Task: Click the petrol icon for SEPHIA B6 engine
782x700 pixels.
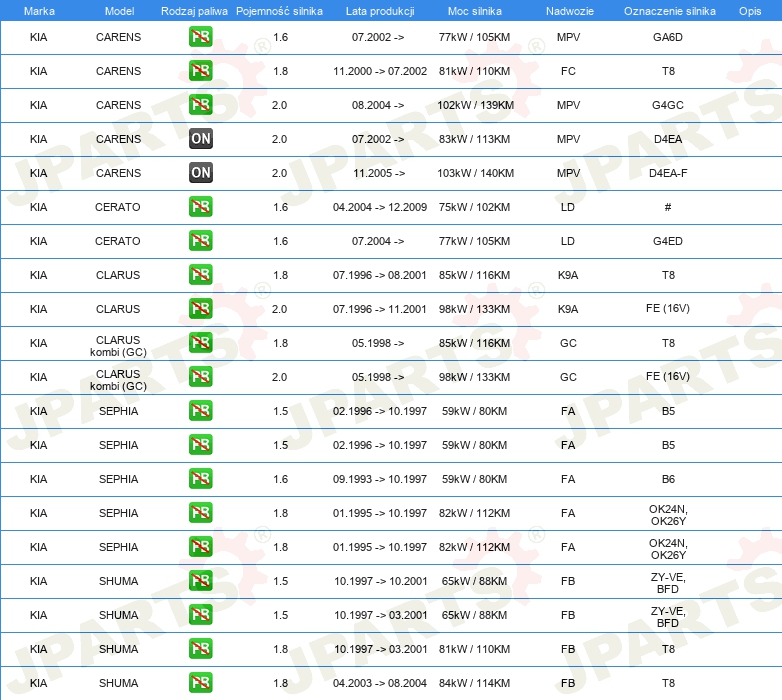Action: coord(200,479)
